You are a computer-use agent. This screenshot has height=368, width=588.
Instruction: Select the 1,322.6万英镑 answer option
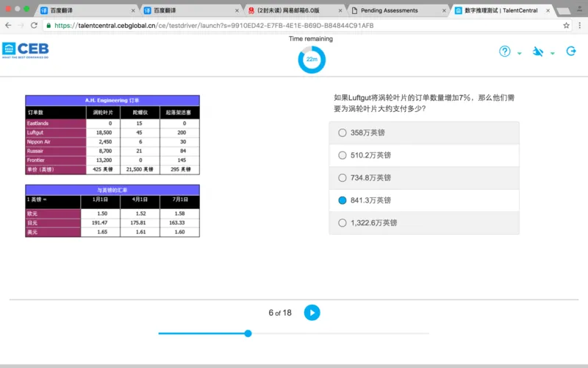point(424,223)
